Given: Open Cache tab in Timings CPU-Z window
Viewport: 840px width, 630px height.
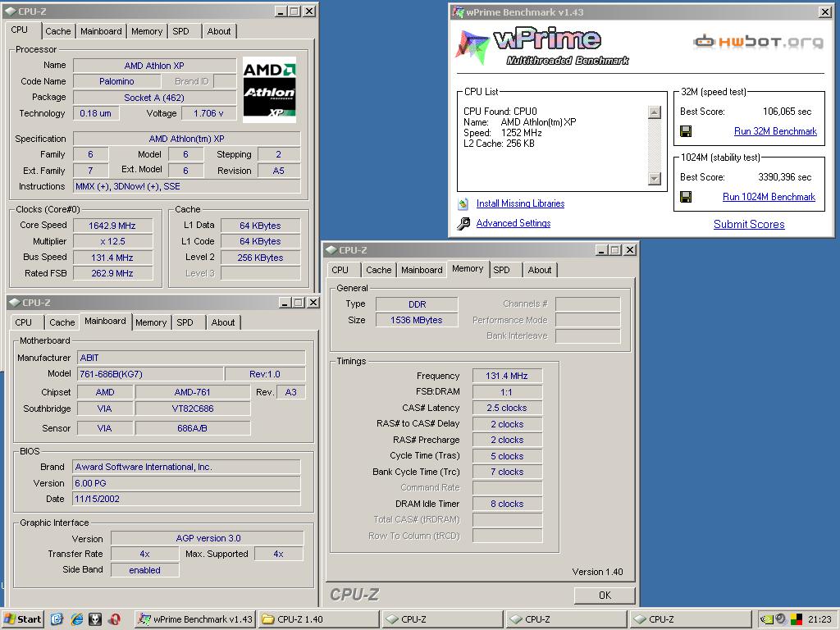Looking at the screenshot, I should point(379,270).
